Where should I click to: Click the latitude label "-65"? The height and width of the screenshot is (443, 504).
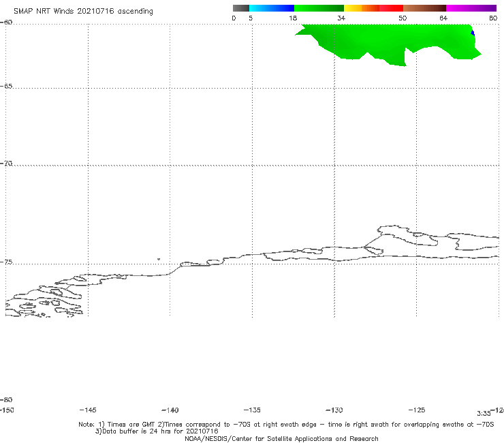pos(6,87)
